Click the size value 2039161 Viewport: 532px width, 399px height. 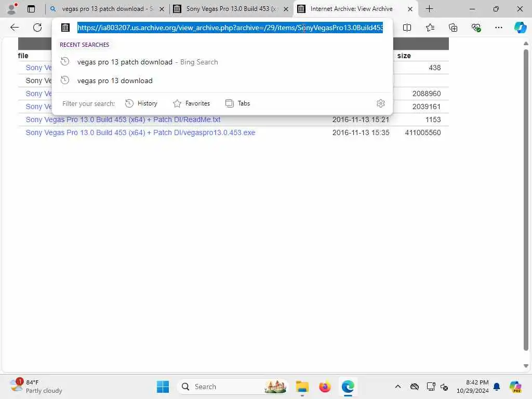coord(426,107)
